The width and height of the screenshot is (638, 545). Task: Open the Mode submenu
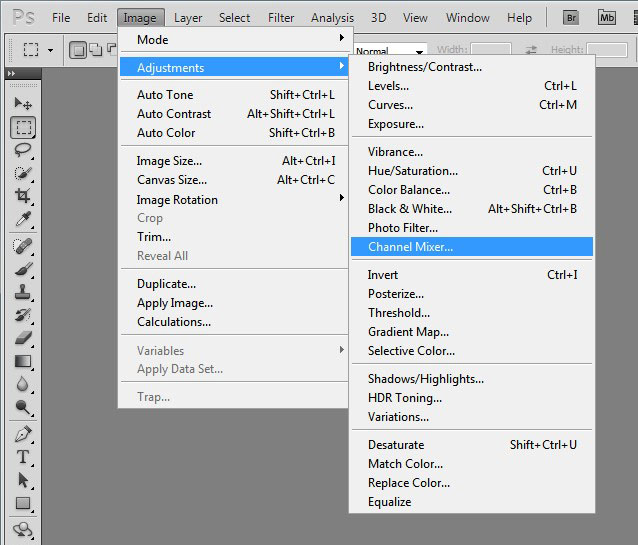click(234, 39)
